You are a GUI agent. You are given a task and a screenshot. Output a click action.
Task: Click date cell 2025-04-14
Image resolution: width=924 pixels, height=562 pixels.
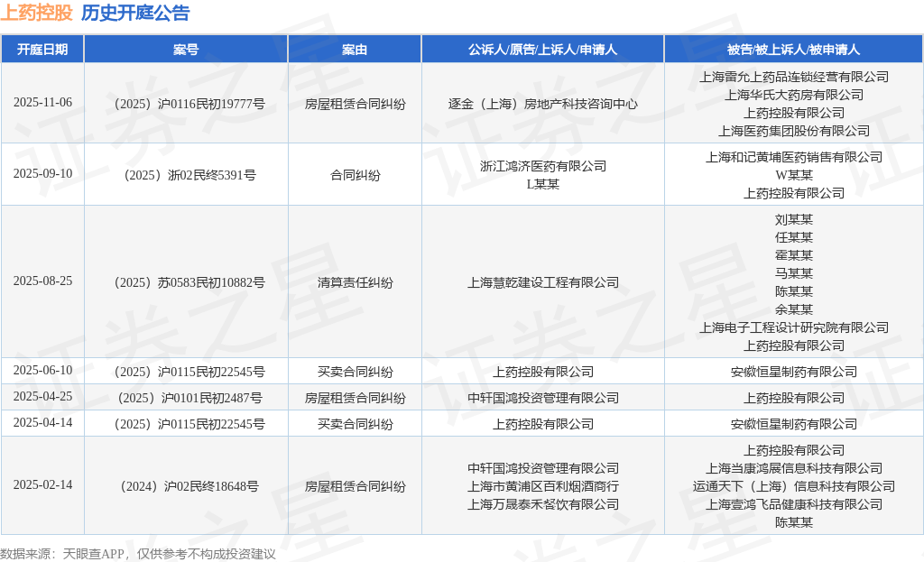[x=42, y=422]
